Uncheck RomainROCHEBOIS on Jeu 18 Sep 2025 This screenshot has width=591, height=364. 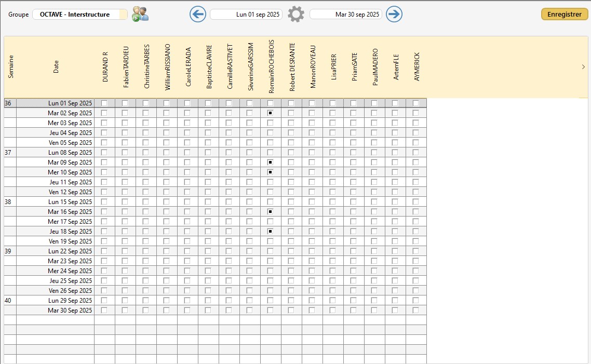click(x=270, y=231)
